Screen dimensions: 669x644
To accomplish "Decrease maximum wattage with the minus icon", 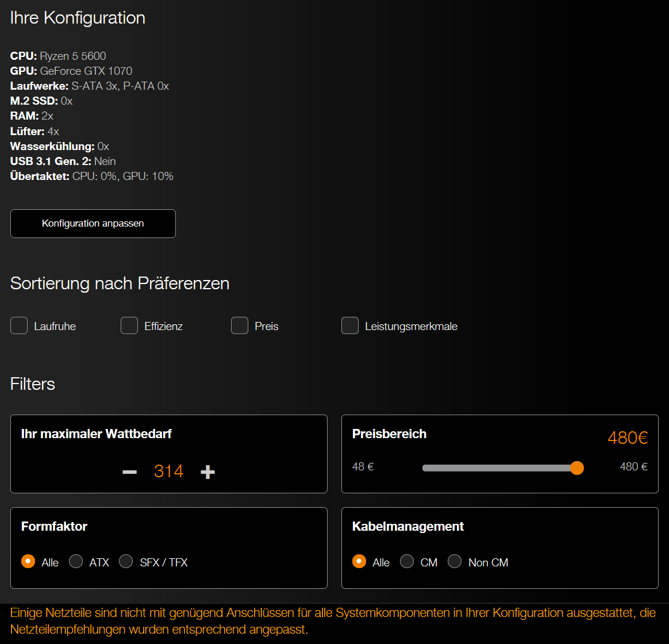I will tap(129, 471).
